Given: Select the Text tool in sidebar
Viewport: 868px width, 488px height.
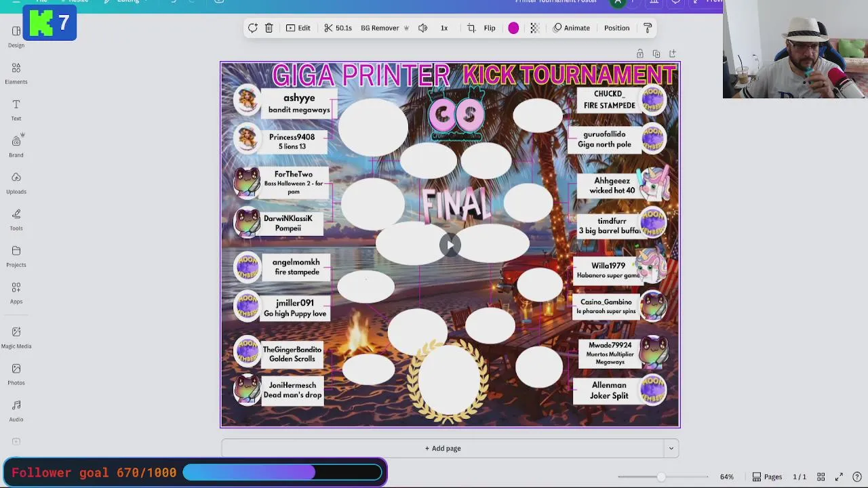Looking at the screenshot, I should 16,110.
